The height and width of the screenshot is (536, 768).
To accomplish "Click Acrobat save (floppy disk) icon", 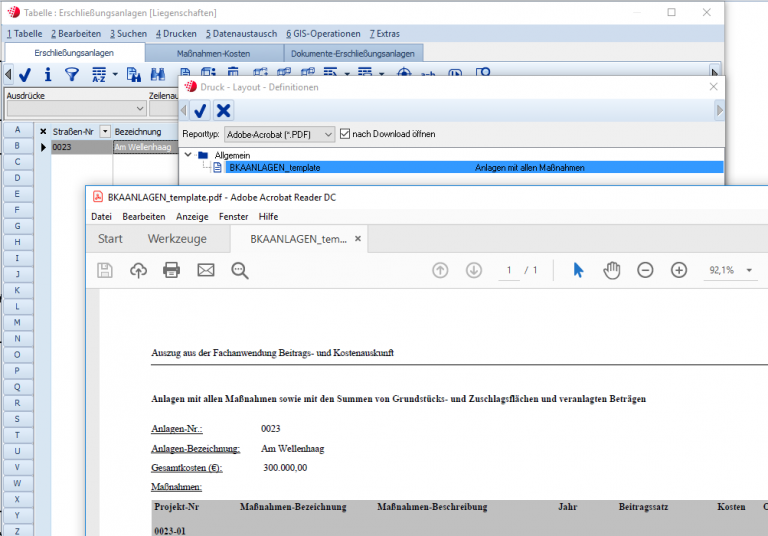I will pos(105,270).
